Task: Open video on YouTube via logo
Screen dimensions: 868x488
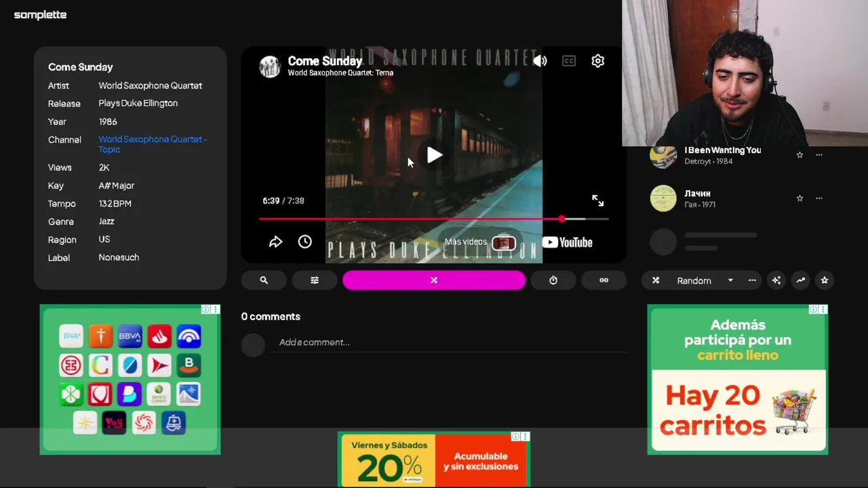Action: [567, 242]
